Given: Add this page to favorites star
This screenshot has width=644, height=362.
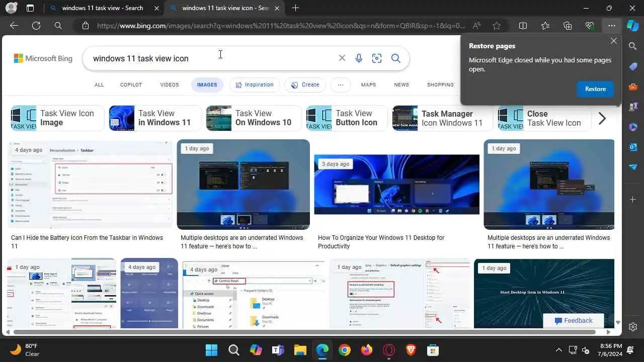Looking at the screenshot, I should point(497,26).
